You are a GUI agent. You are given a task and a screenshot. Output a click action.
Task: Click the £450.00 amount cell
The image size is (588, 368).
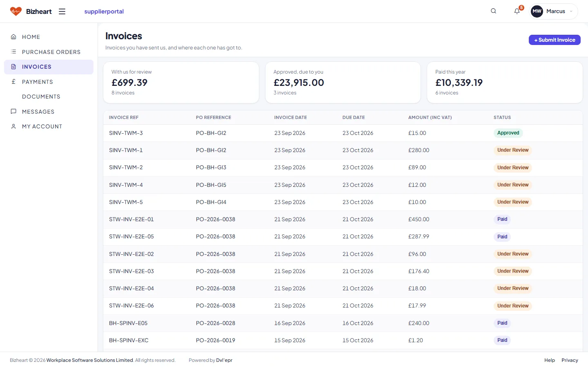pos(419,219)
